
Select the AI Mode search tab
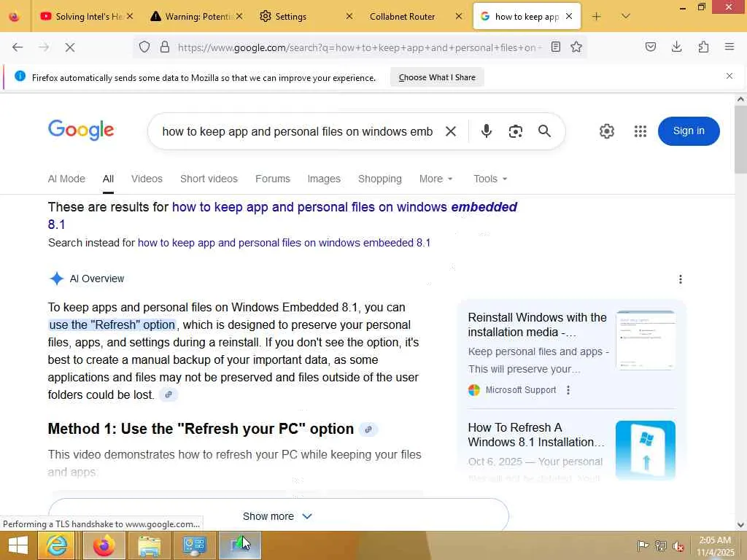[66, 179]
